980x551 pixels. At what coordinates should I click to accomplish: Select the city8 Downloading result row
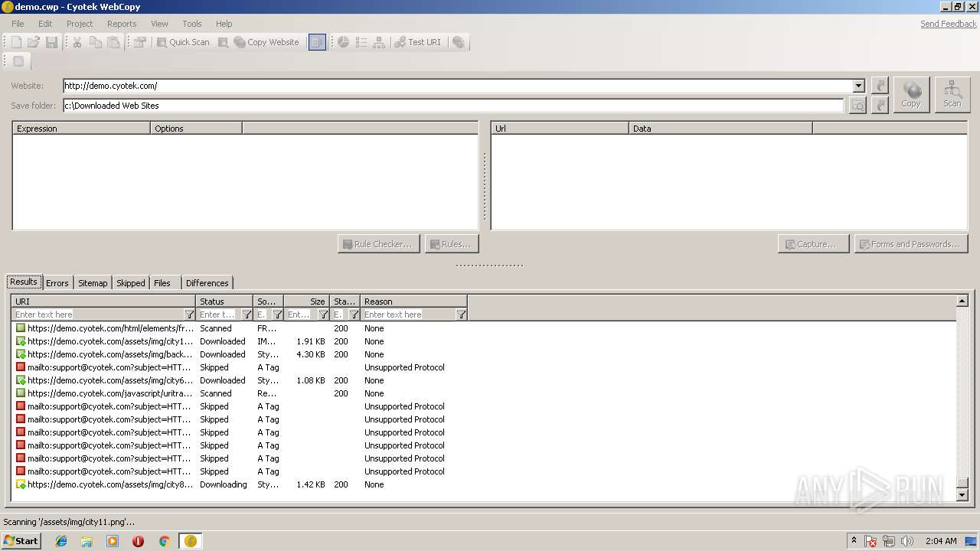point(484,484)
